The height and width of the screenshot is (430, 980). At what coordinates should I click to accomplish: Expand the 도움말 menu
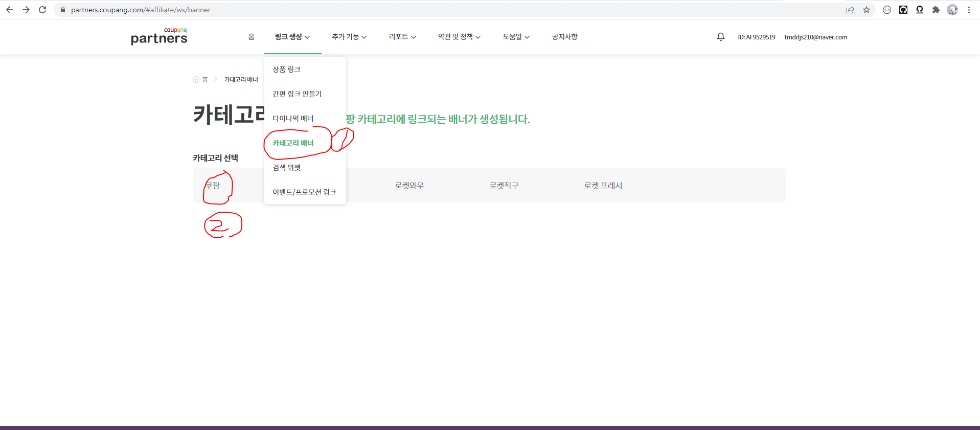pos(516,37)
